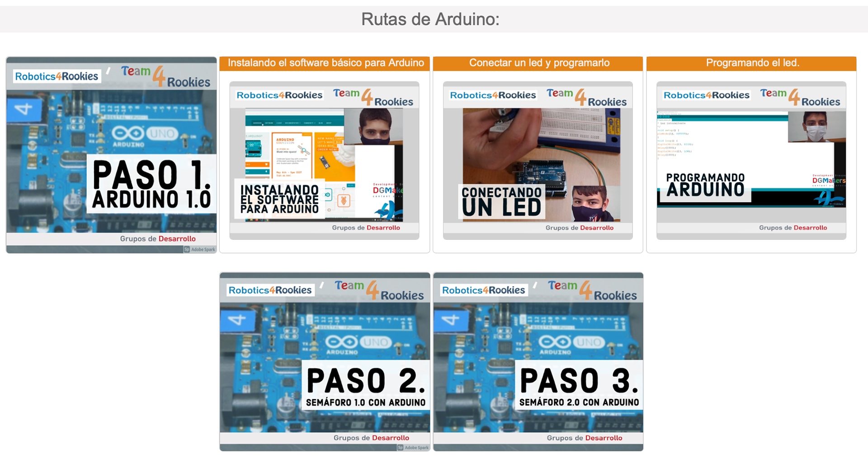The height and width of the screenshot is (458, 868).
Task: Click the Team 4 Rookies logo on PASO 2 card
Action: point(379,290)
